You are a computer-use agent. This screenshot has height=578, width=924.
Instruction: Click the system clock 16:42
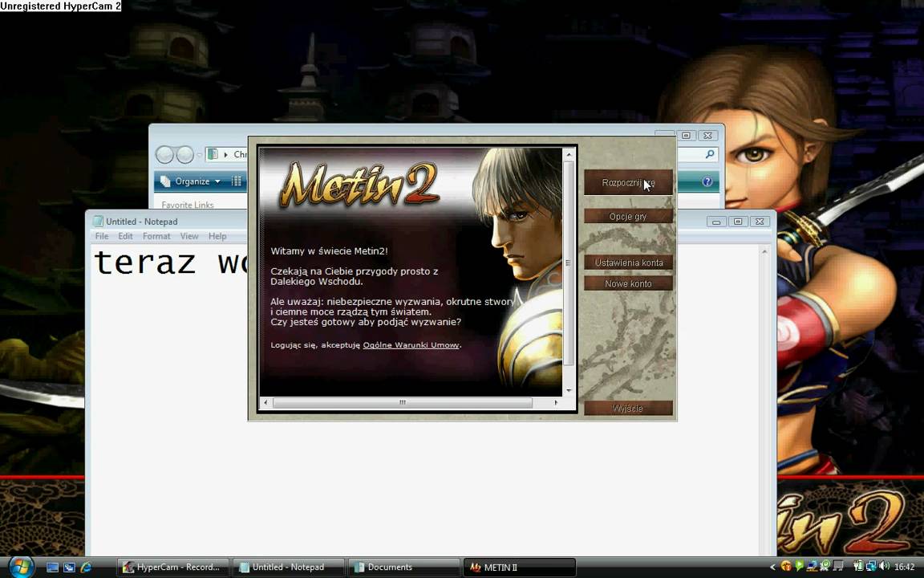click(x=905, y=567)
